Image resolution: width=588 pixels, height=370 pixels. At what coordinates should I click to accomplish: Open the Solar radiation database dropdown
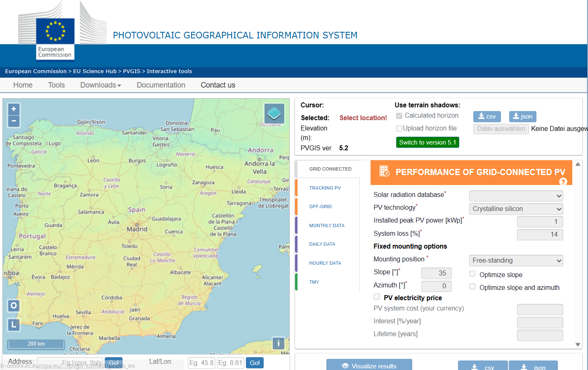tap(516, 196)
